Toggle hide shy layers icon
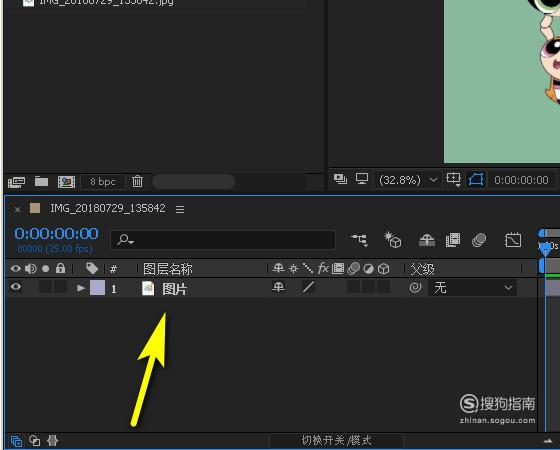Screen dimensions: 560x450 [x=427, y=240]
